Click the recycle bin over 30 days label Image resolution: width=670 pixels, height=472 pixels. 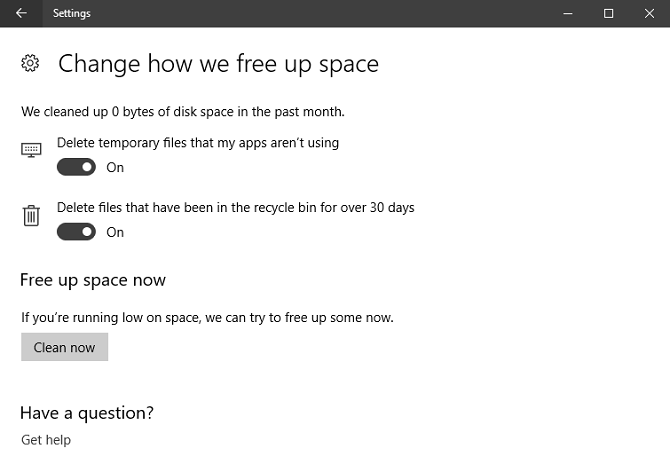[x=235, y=208]
